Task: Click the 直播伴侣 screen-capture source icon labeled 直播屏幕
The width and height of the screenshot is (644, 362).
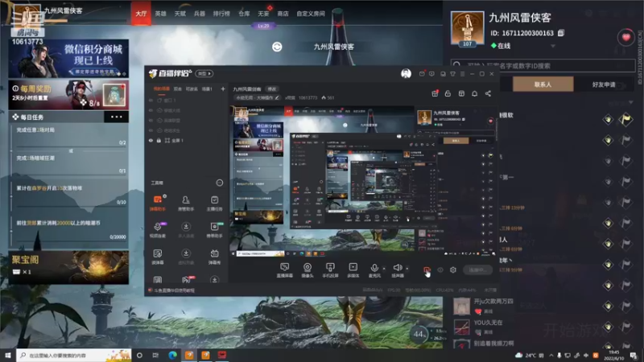Action: 284,270
